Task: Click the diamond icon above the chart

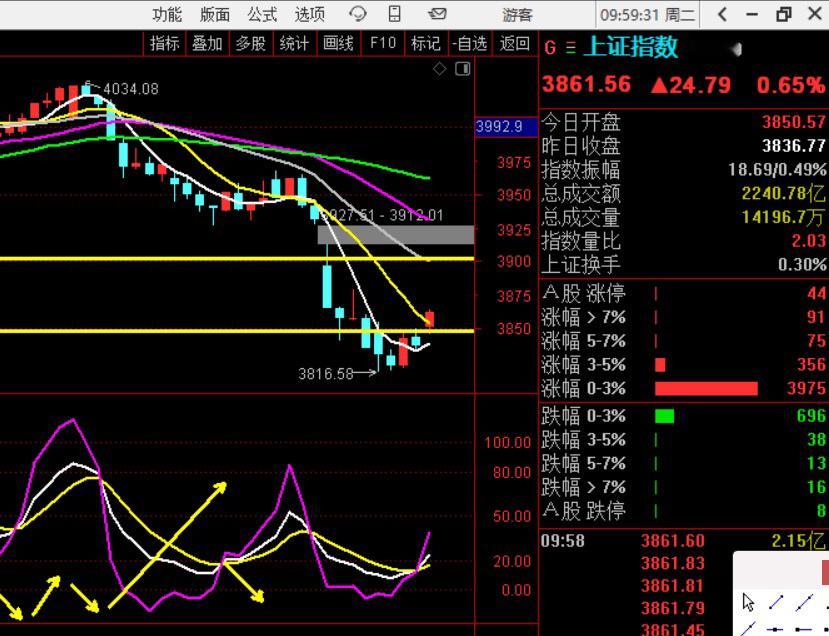Action: tap(439, 69)
